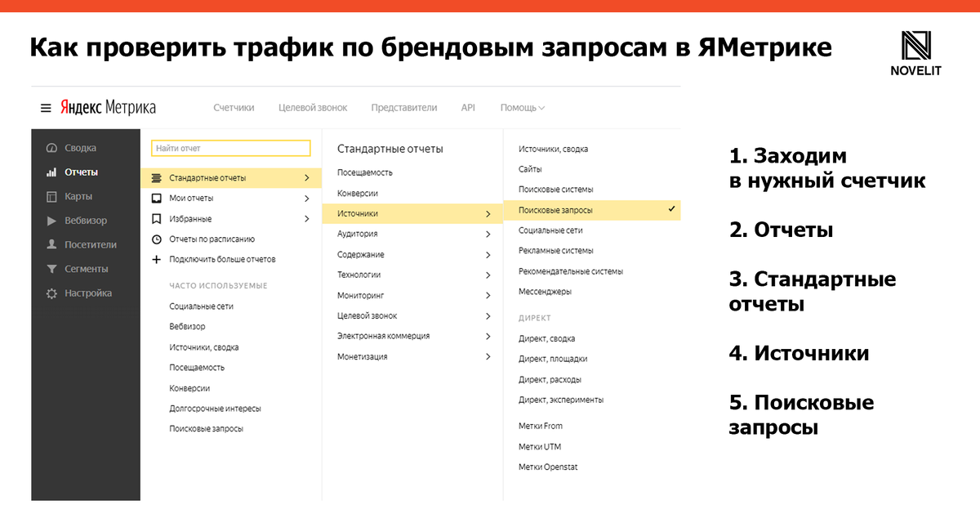Screen dimensions: 980x514
Task: Select the Отчеты bar chart icon
Action: pos(51,172)
